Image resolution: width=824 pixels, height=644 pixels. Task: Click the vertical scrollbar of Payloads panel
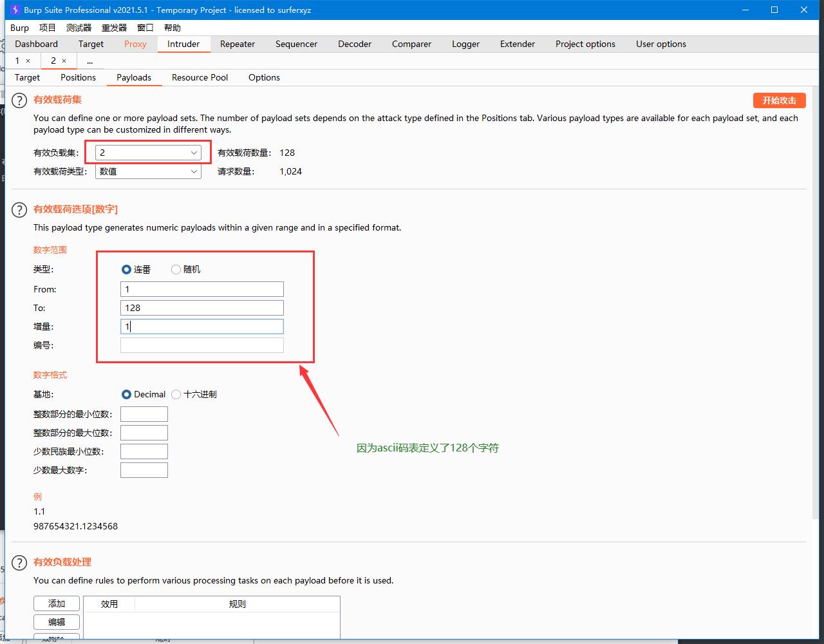[x=814, y=303]
